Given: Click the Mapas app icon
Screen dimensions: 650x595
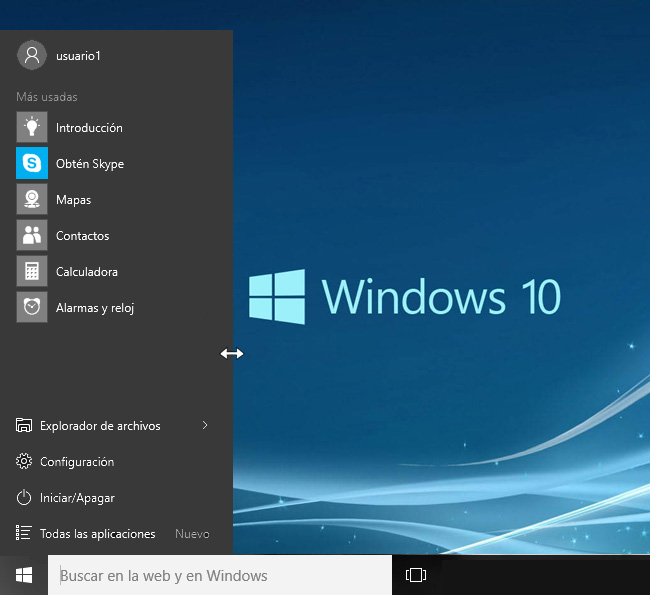Looking at the screenshot, I should click(32, 199).
